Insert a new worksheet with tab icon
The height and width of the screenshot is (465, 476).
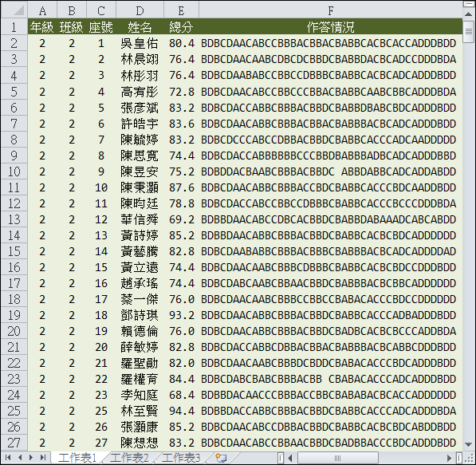221,458
